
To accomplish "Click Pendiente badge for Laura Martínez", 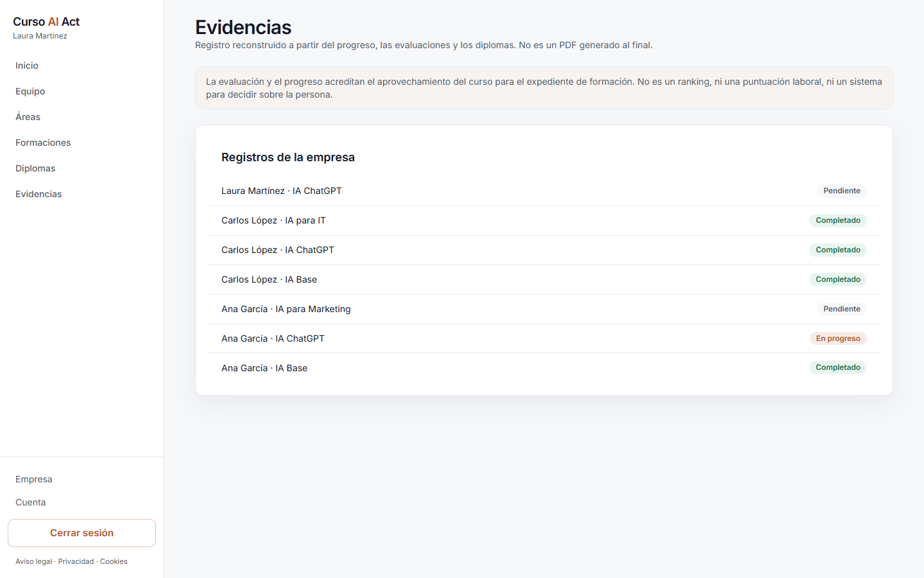I will pyautogui.click(x=842, y=191).
